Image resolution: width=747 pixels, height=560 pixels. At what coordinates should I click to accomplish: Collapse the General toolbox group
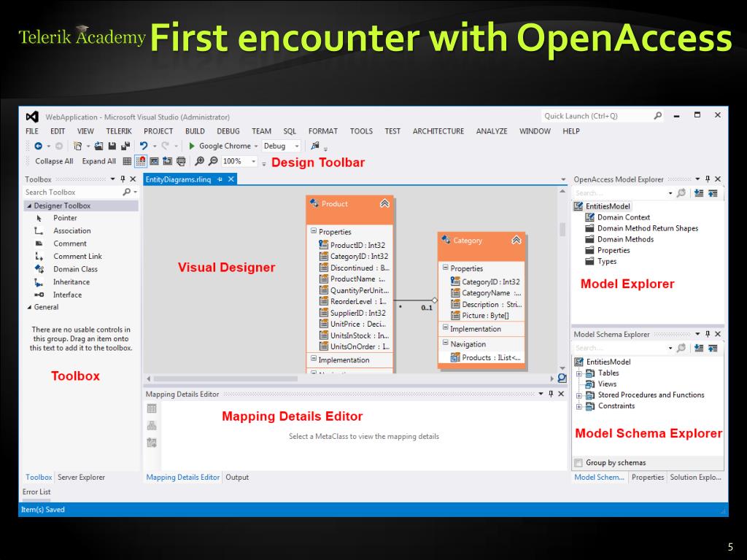pos(29,307)
